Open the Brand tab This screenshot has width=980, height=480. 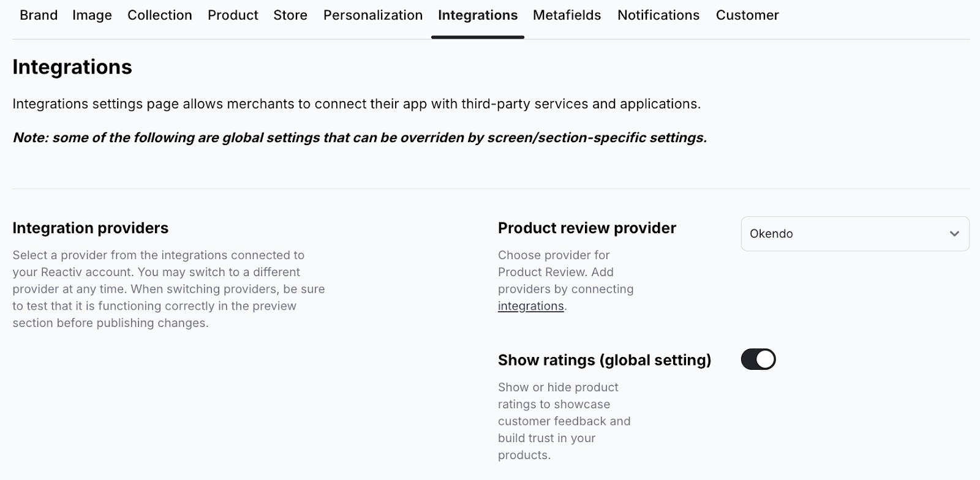point(39,15)
